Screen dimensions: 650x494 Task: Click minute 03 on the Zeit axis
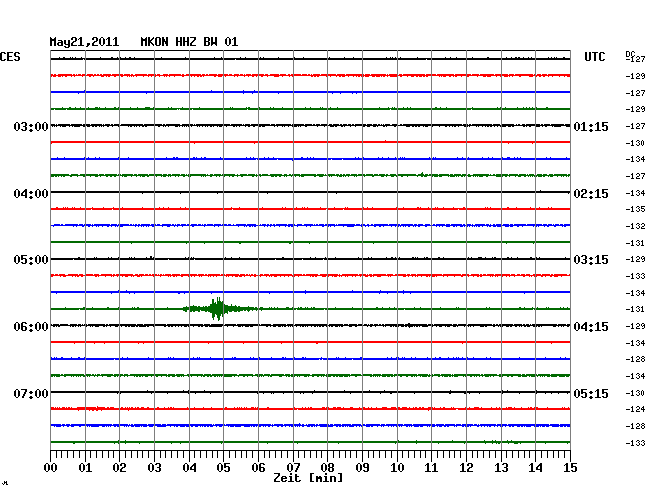154,467
